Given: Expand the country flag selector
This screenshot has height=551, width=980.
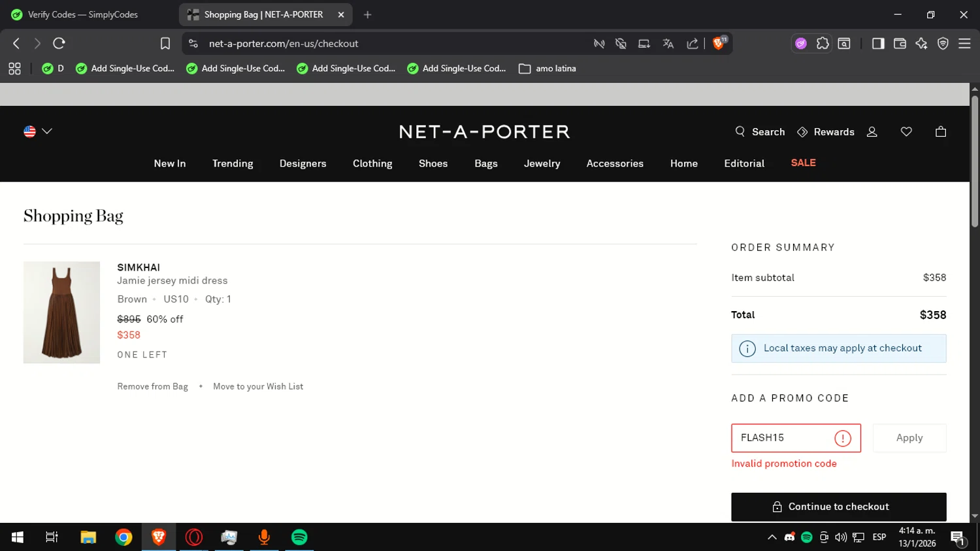Looking at the screenshot, I should (38, 131).
